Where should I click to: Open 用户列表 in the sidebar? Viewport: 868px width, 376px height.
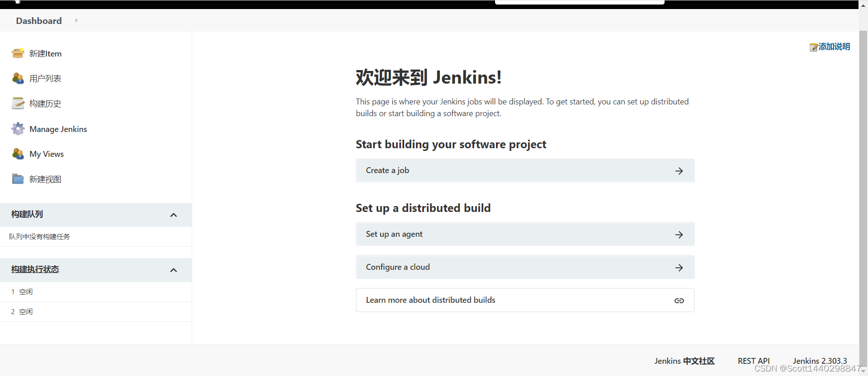coord(45,78)
